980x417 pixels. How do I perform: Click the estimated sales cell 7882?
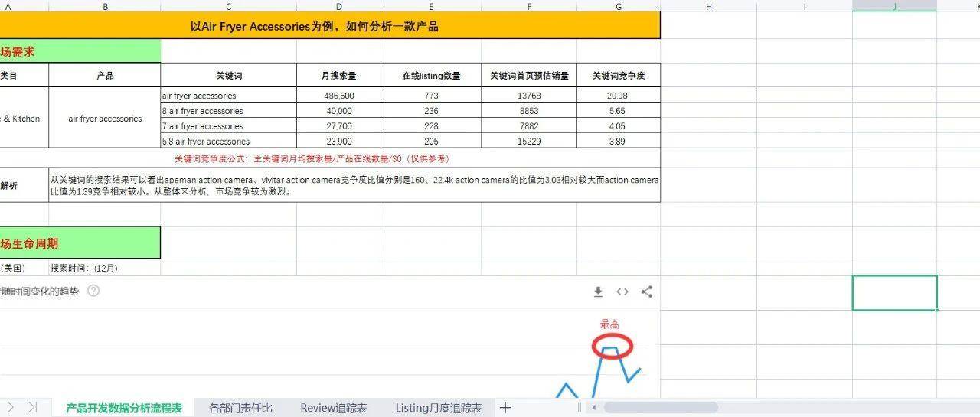(x=529, y=126)
